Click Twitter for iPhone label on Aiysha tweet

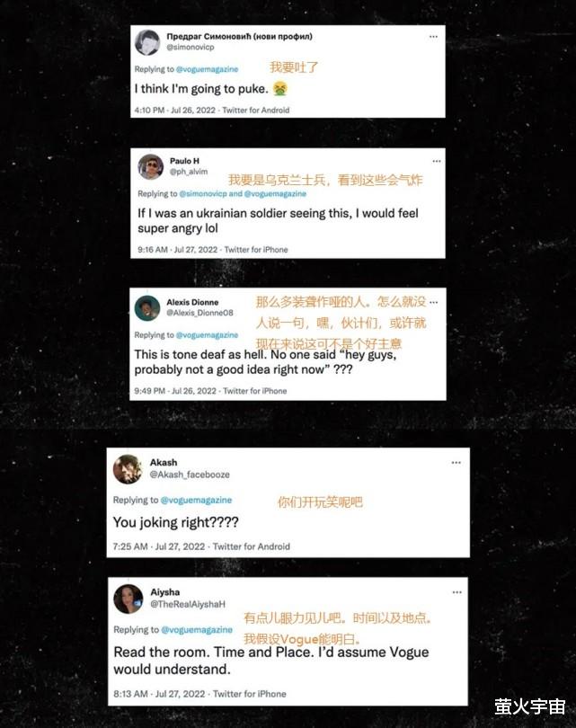[x=249, y=694]
